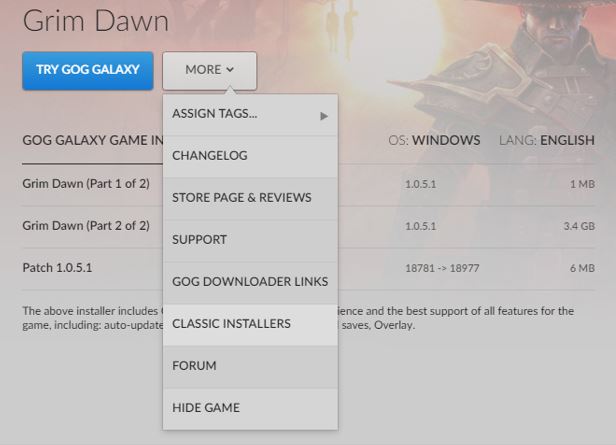Expand the Assign Tags submenu arrow
The image size is (616, 445).
324,116
